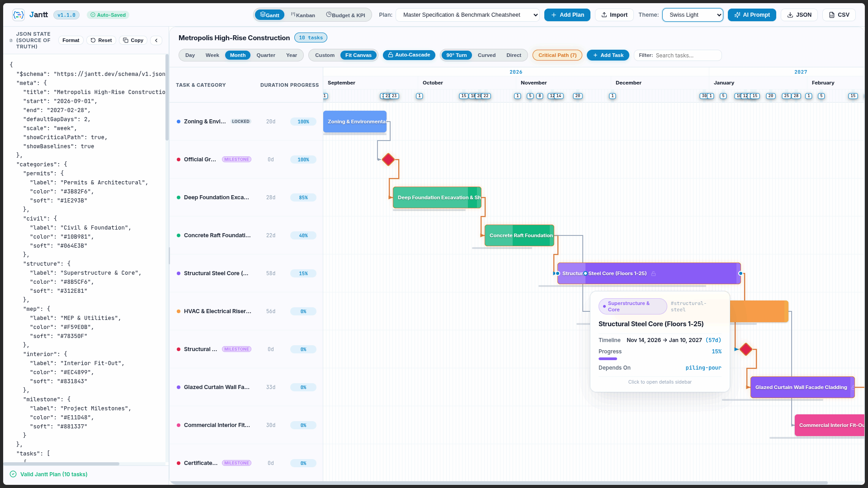Click the Auto-Saved check icon

coord(93,15)
